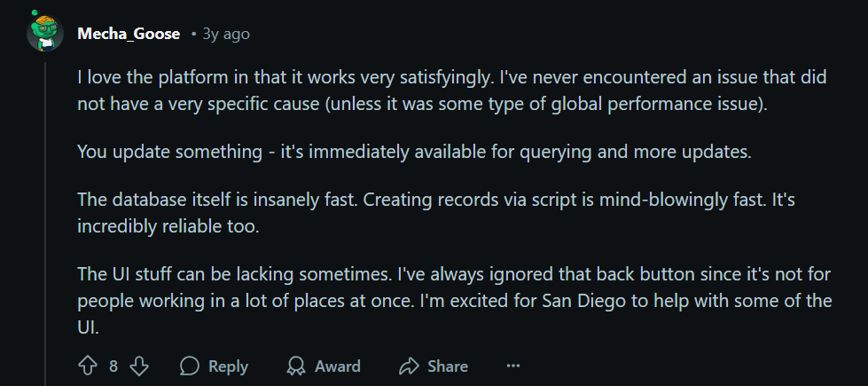Viewport: 868px width, 386px height.
Task: Click the Award text label
Action: pyautogui.click(x=338, y=366)
